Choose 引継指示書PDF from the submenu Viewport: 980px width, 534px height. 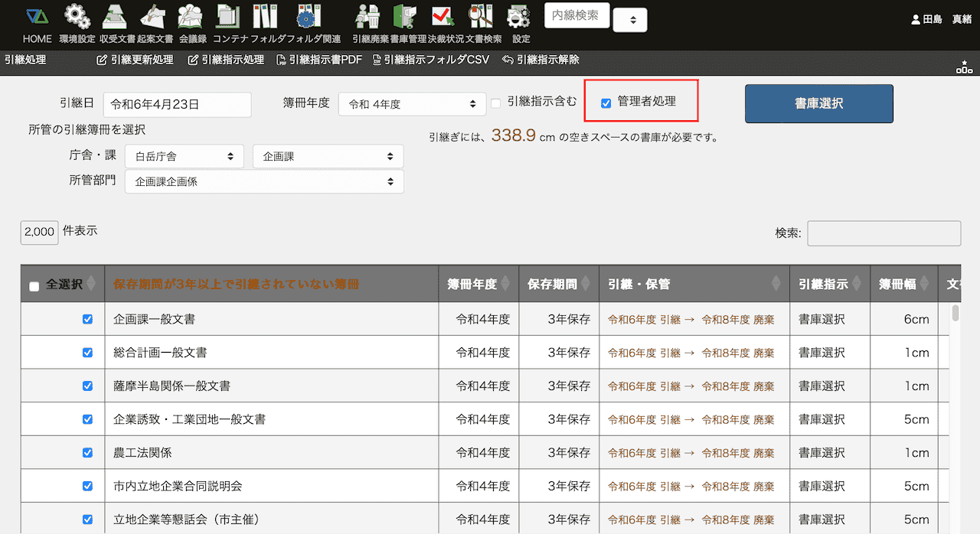[320, 60]
